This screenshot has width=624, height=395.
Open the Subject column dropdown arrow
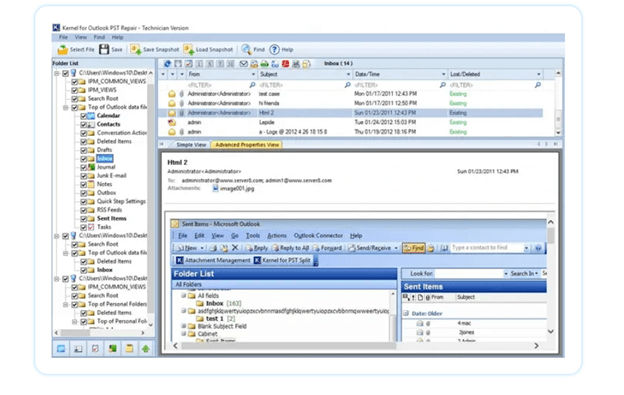[x=348, y=74]
